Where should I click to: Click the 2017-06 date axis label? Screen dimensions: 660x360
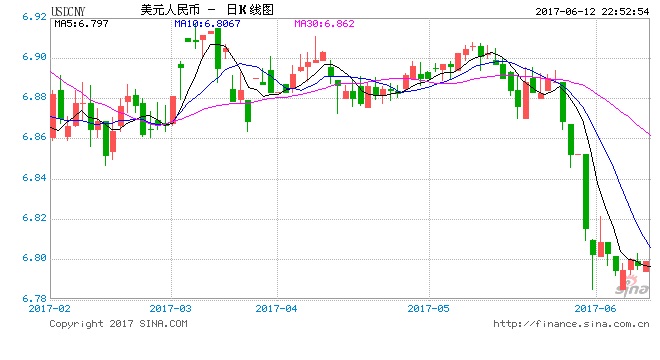tap(596, 309)
